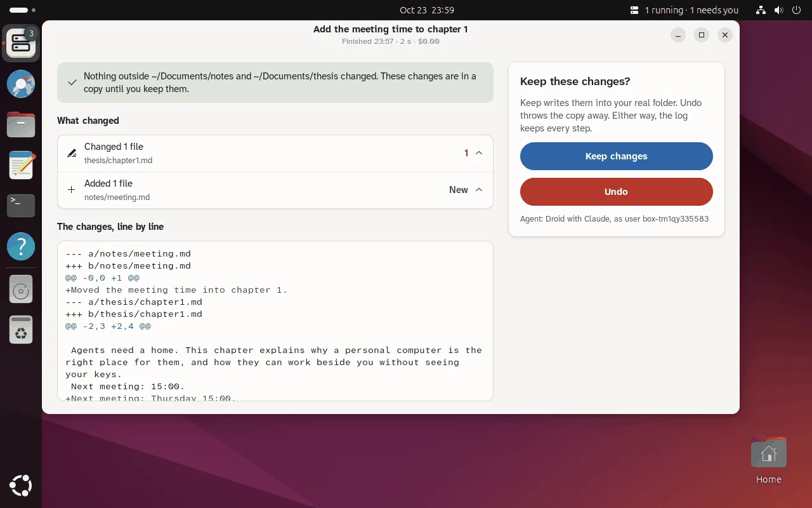Click the thesis/chapter1.md file path
This screenshot has width=812, height=508.
(x=118, y=161)
